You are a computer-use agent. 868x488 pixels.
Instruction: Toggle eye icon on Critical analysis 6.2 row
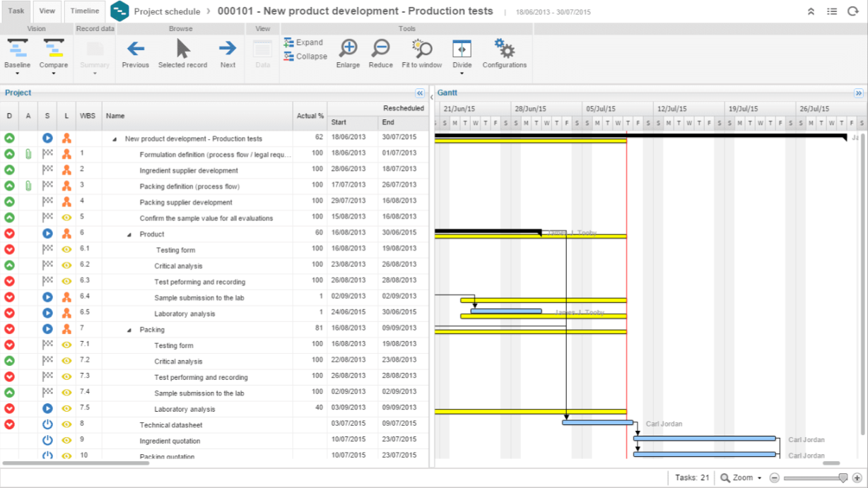[x=66, y=265]
